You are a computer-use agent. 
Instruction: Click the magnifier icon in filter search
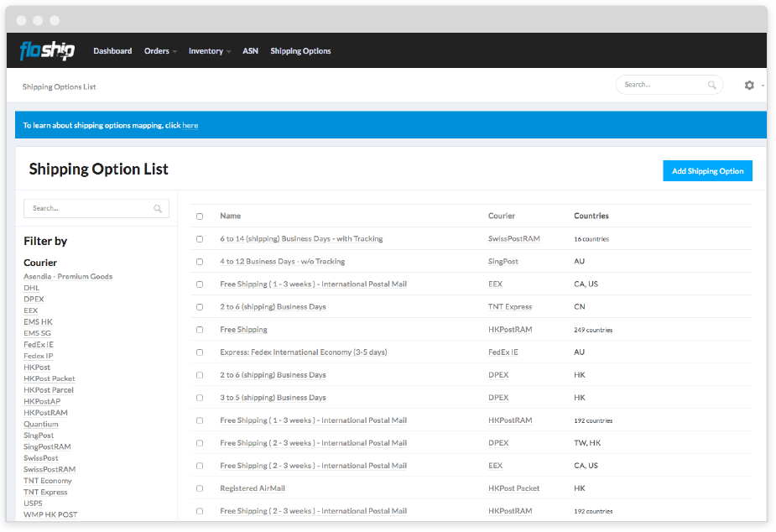tap(158, 209)
